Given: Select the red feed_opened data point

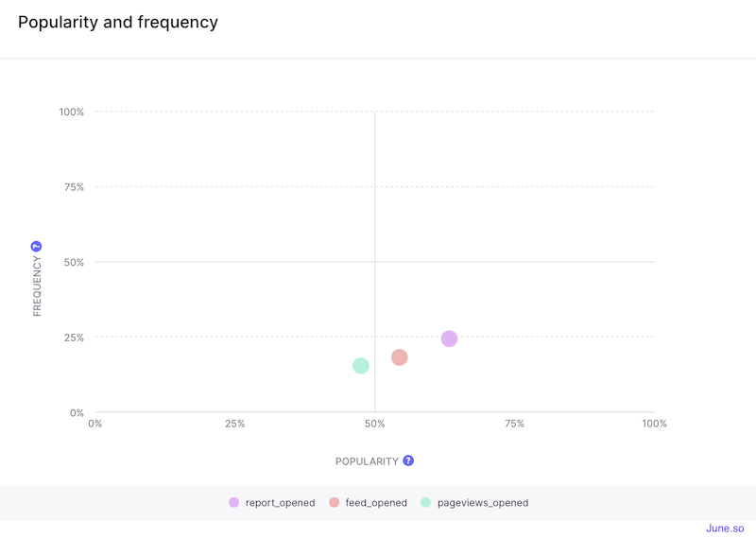Looking at the screenshot, I should point(400,357).
